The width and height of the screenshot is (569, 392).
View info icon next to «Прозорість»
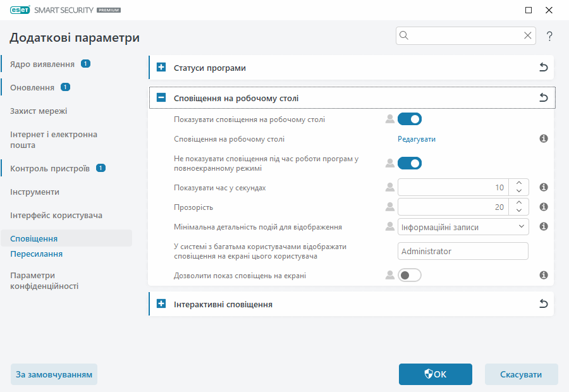pyautogui.click(x=543, y=206)
